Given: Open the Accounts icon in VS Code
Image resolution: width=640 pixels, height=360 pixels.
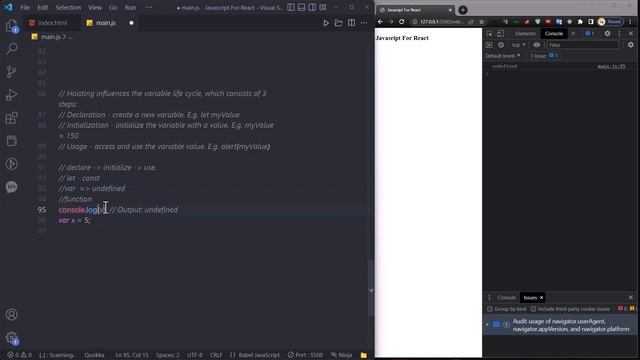Looking at the screenshot, I should [11, 315].
